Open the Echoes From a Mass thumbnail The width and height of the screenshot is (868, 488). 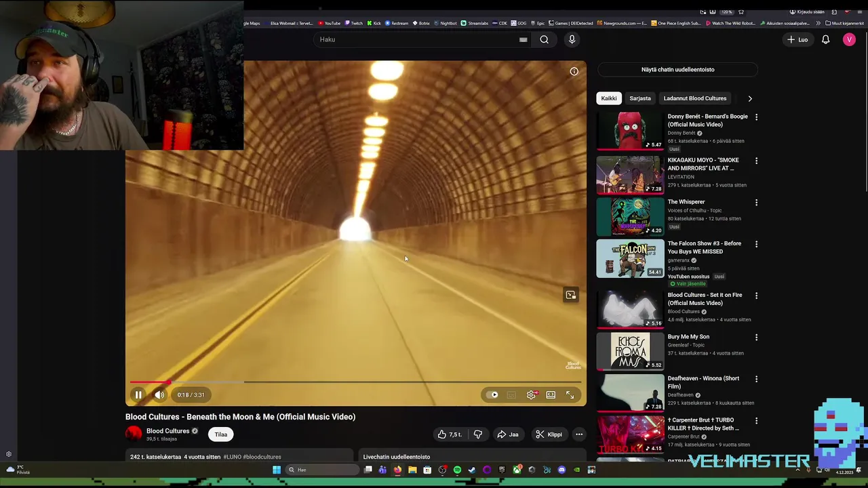point(630,350)
